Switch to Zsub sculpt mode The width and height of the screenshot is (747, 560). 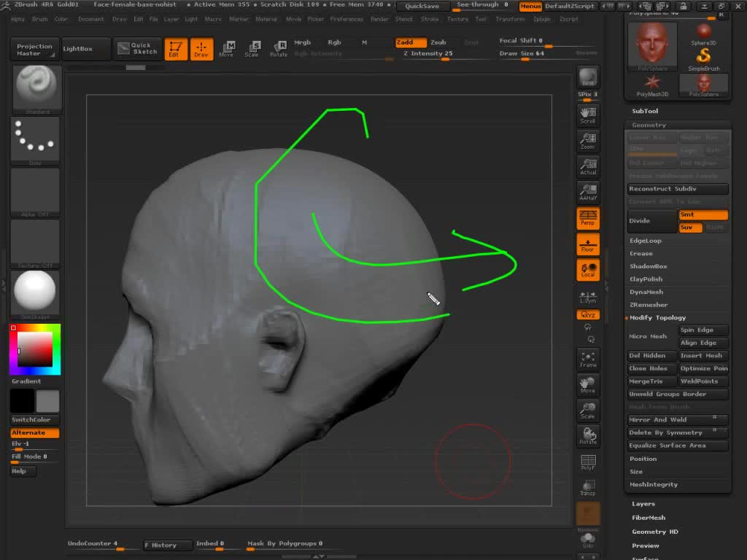pyautogui.click(x=438, y=42)
